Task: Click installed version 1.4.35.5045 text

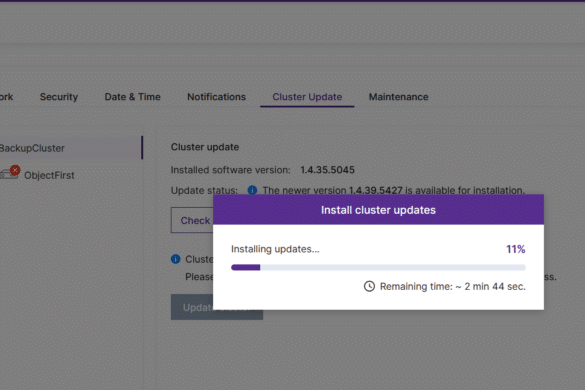Action: 328,170
